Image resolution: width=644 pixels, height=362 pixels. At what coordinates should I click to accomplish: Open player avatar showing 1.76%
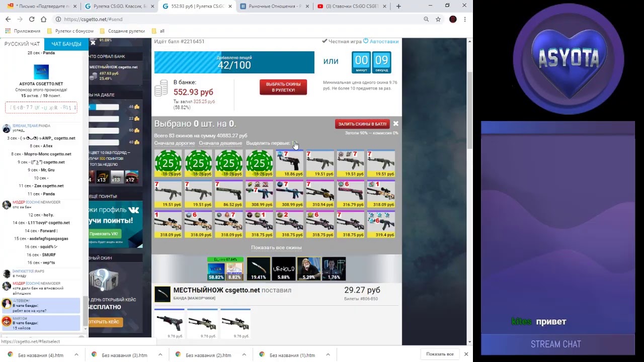(334, 269)
